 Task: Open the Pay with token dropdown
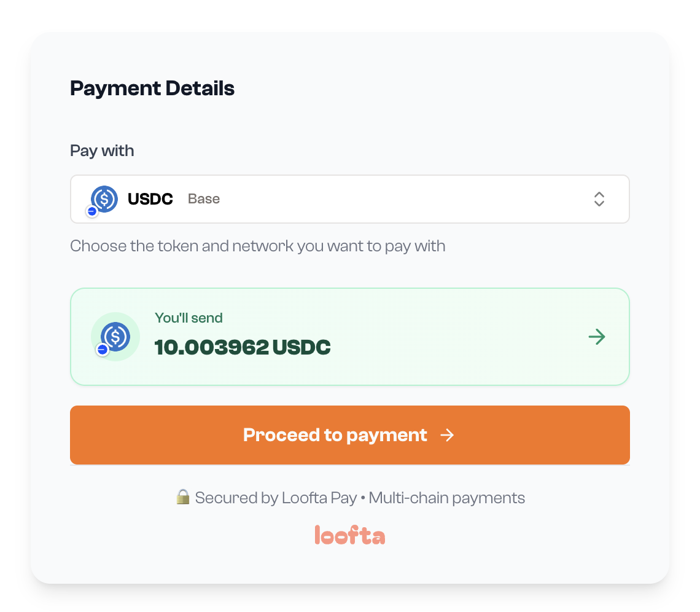tap(349, 199)
